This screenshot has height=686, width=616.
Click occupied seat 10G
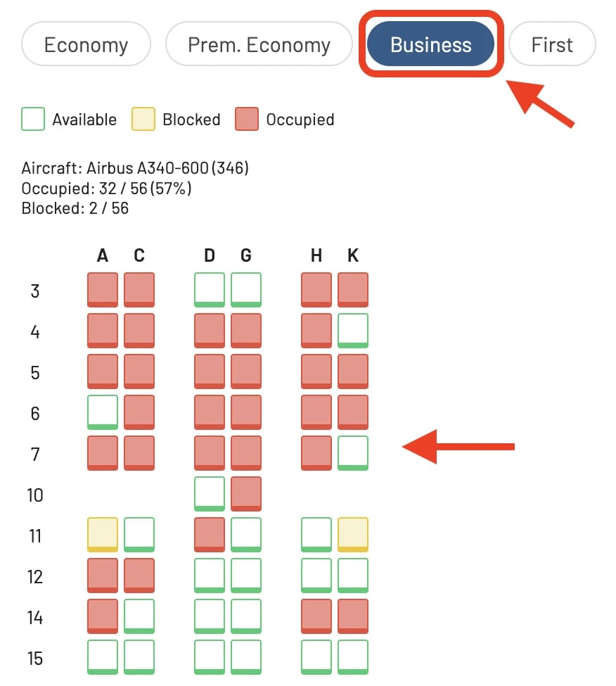246,493
